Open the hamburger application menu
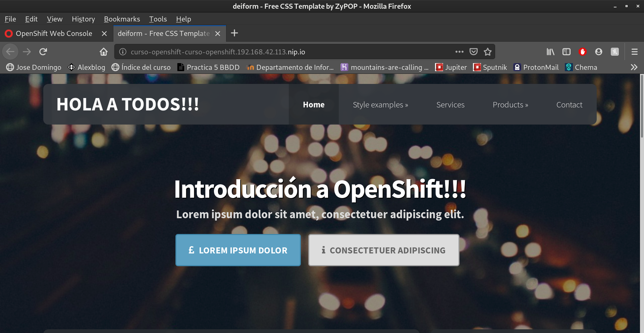Image resolution: width=644 pixels, height=333 pixels. click(634, 52)
